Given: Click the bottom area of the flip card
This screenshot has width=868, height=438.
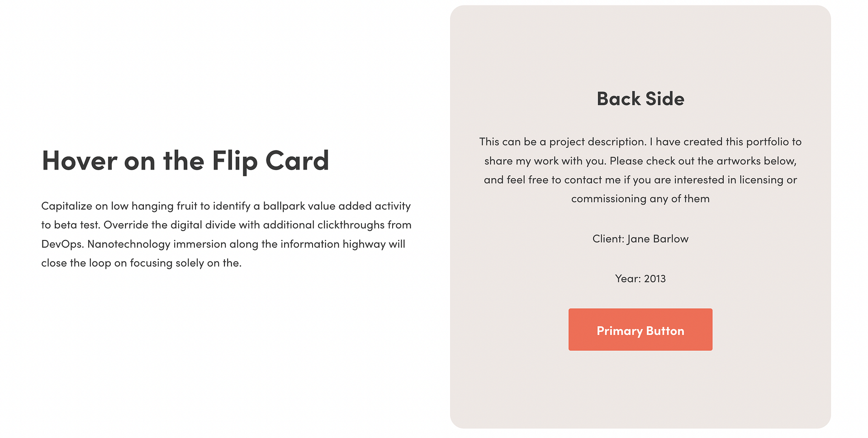Looking at the screenshot, I should [x=640, y=402].
